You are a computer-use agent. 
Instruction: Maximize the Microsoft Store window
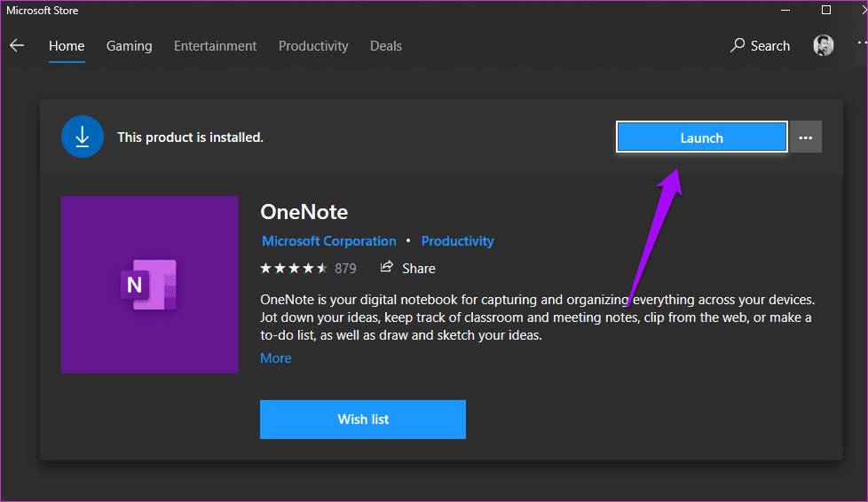[826, 10]
